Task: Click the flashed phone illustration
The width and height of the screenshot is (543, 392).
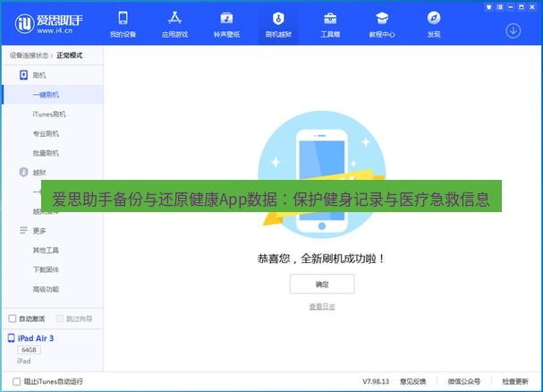Action: [x=322, y=175]
